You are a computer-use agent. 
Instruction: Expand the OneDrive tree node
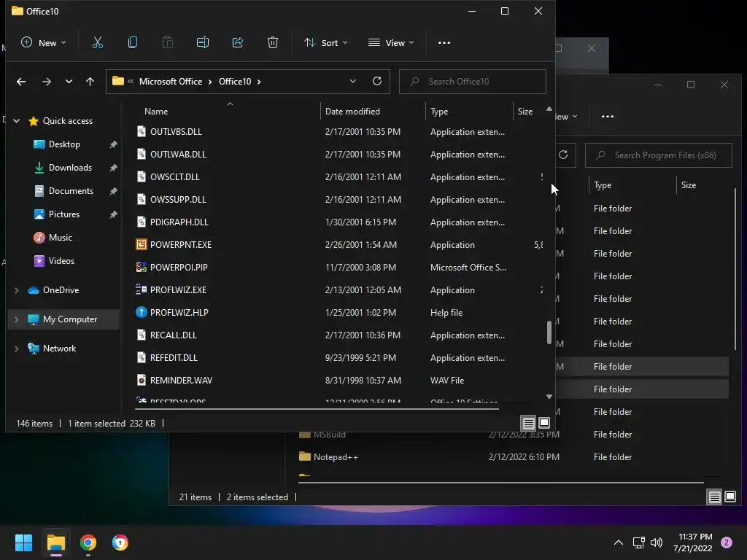pos(16,290)
